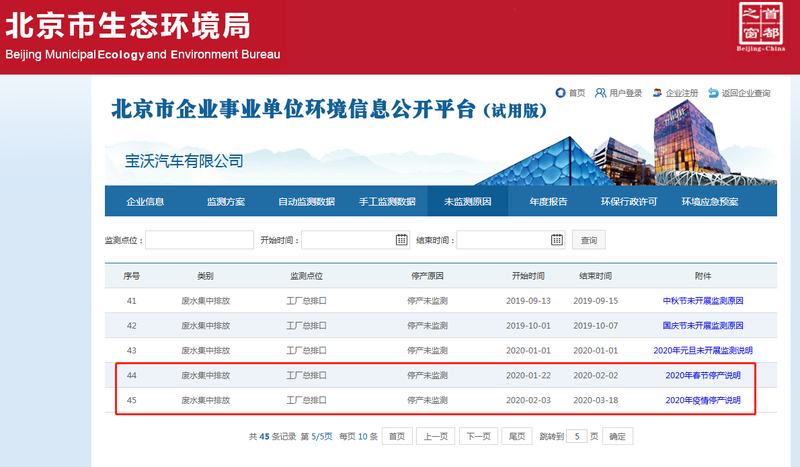Click the 首都之窗 logo in the header
The width and height of the screenshot is (800, 467).
761,28
